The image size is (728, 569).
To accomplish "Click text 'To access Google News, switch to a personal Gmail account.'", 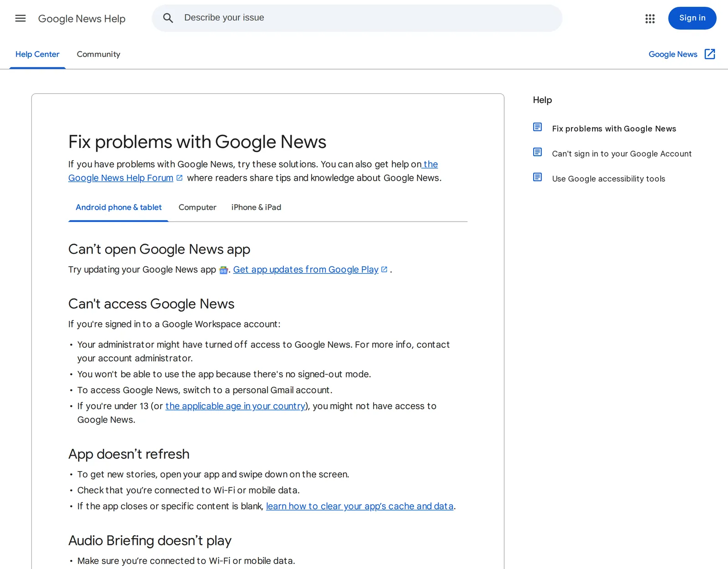I will coord(205,390).
